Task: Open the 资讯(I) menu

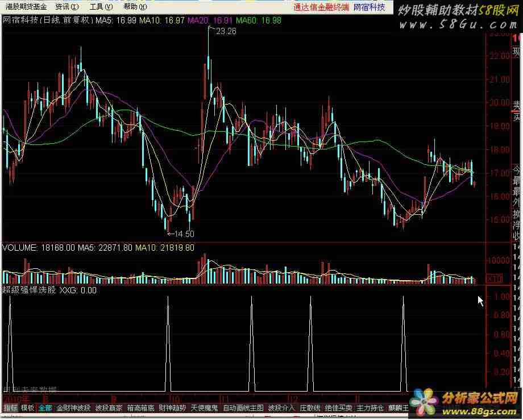Action: click(67, 7)
